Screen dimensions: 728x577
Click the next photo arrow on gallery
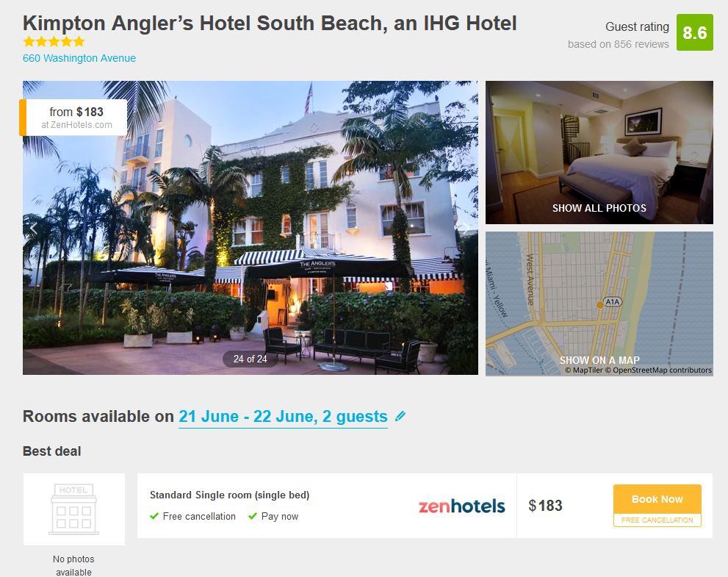466,228
